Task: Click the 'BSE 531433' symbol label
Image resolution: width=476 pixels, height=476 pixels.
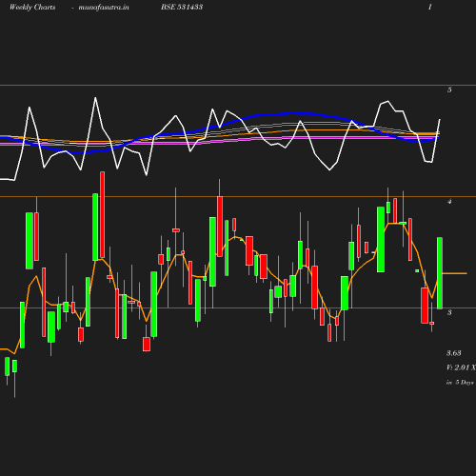Action: (182, 7)
